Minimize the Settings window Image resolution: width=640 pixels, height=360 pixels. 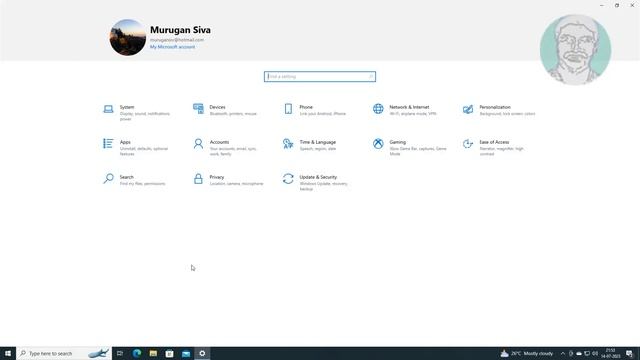(602, 5)
